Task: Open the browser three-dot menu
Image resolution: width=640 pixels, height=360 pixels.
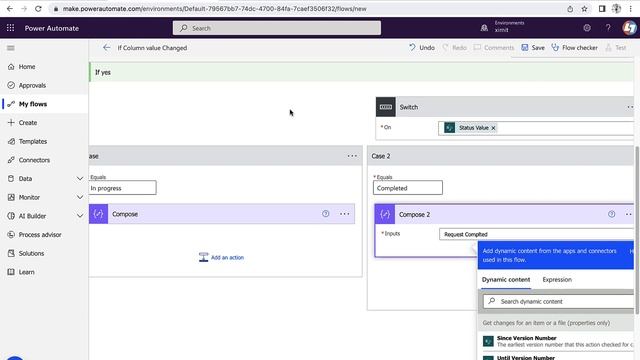Action: (630, 9)
